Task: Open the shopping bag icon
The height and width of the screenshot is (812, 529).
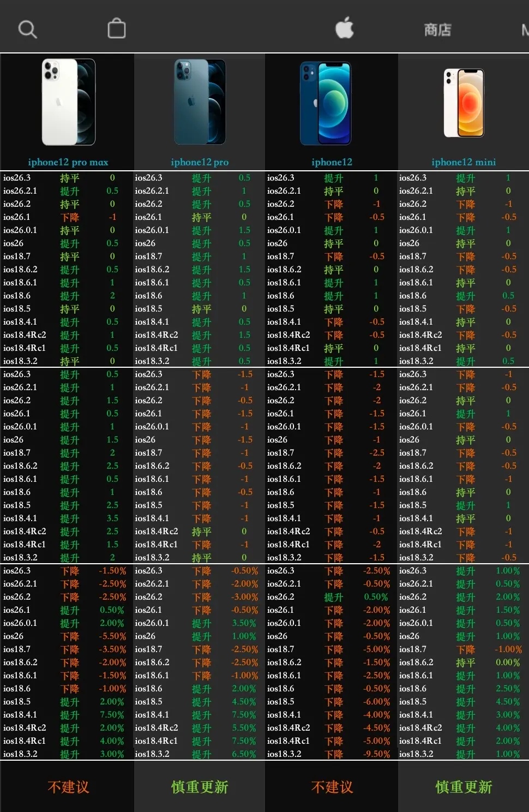Action: [x=117, y=28]
